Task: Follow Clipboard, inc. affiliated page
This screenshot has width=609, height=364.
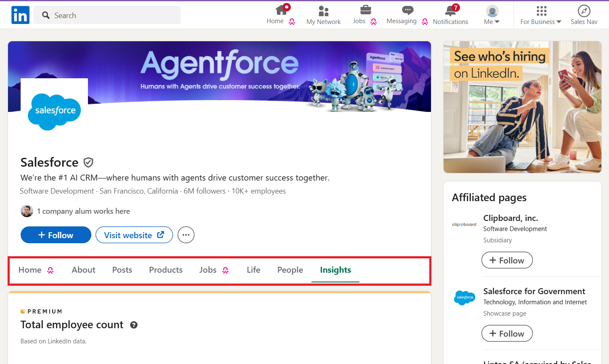Action: tap(507, 260)
